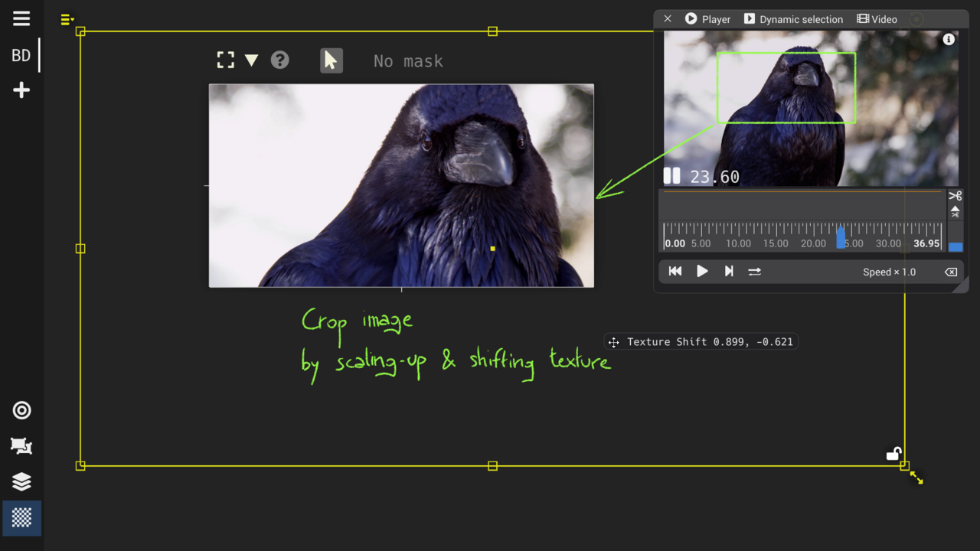Toggle the loop mode arrows in player
The width and height of the screenshot is (980, 551).
coord(754,272)
